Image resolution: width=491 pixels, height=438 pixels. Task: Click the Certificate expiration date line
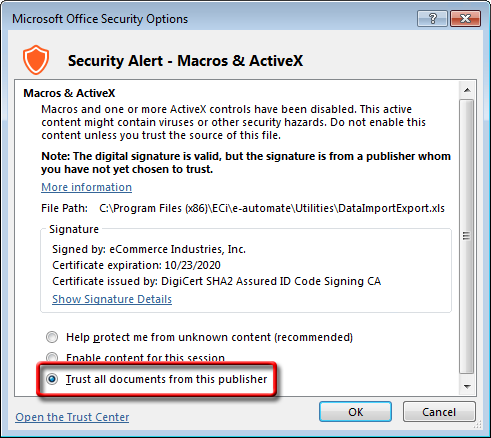tap(136, 265)
